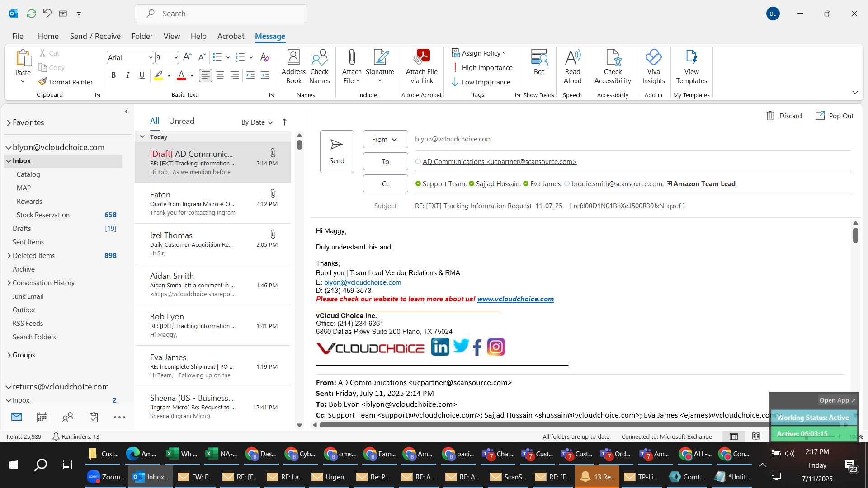Image resolution: width=868 pixels, height=488 pixels.
Task: Click the Read Aloud icon
Action: pos(572,66)
